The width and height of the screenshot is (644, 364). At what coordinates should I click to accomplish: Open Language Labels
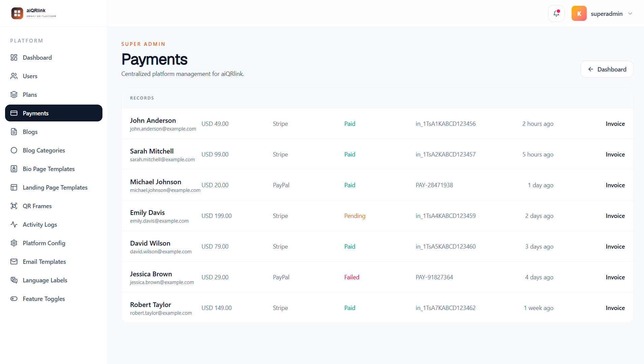[x=54, y=280]
